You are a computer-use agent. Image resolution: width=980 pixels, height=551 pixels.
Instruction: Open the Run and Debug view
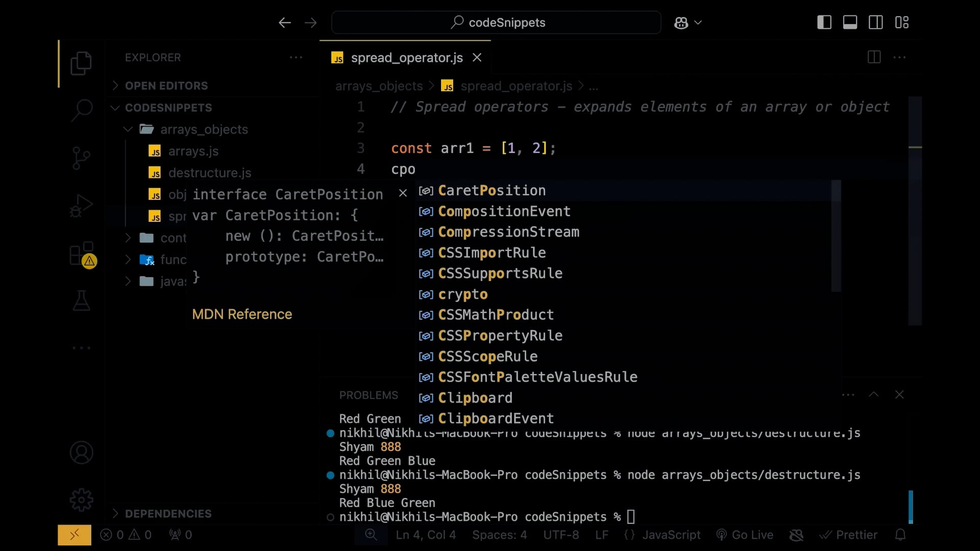(x=81, y=206)
